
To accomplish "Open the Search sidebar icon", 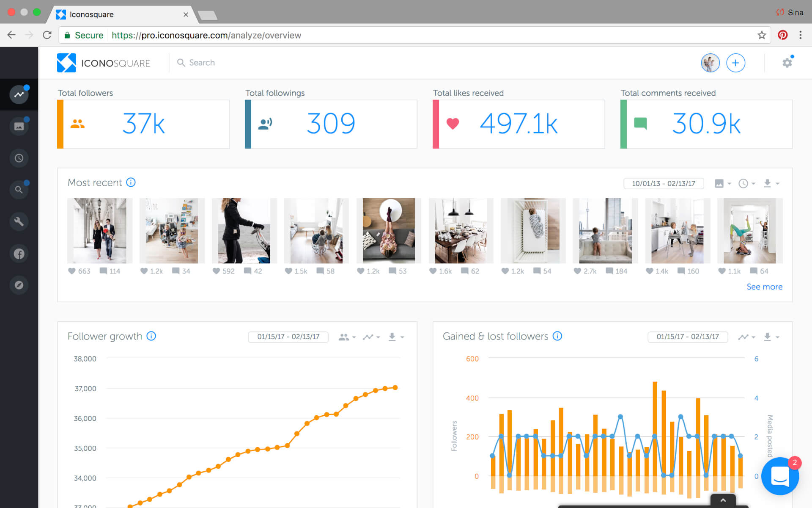I will click(x=19, y=190).
